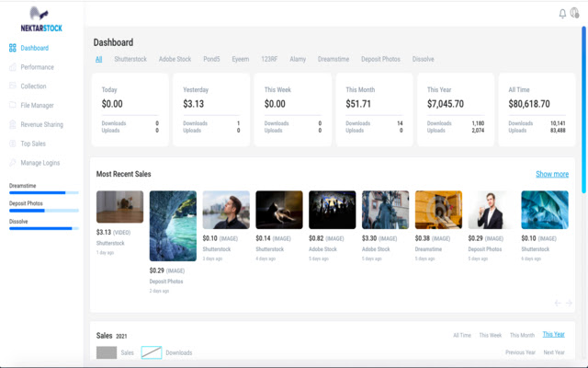Filter sales chart by This Week
This screenshot has height=368, width=588.
[490, 335]
